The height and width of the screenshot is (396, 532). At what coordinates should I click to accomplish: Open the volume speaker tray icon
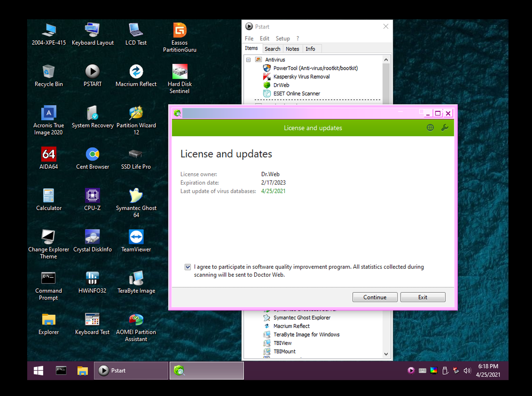coord(467,371)
